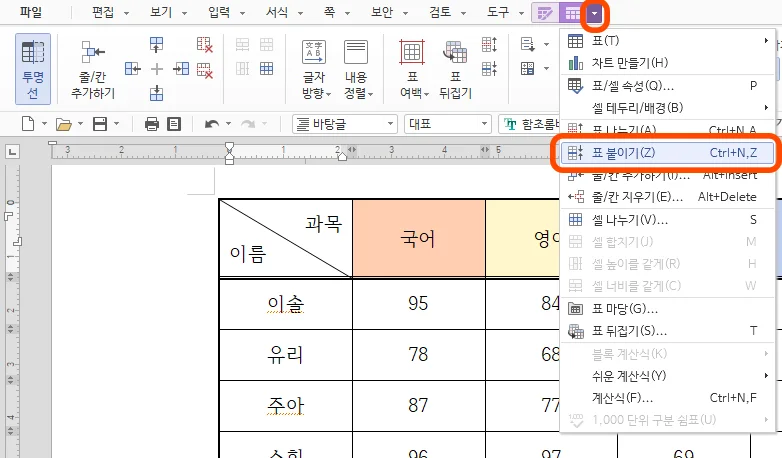
Task: Choose 표 마당(G)... from the menu
Action: pyautogui.click(x=668, y=309)
